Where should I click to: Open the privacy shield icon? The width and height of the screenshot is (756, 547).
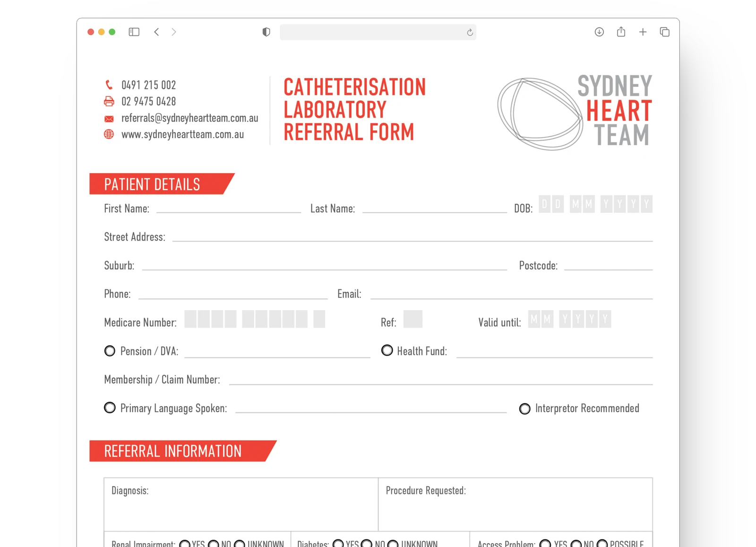coord(266,32)
